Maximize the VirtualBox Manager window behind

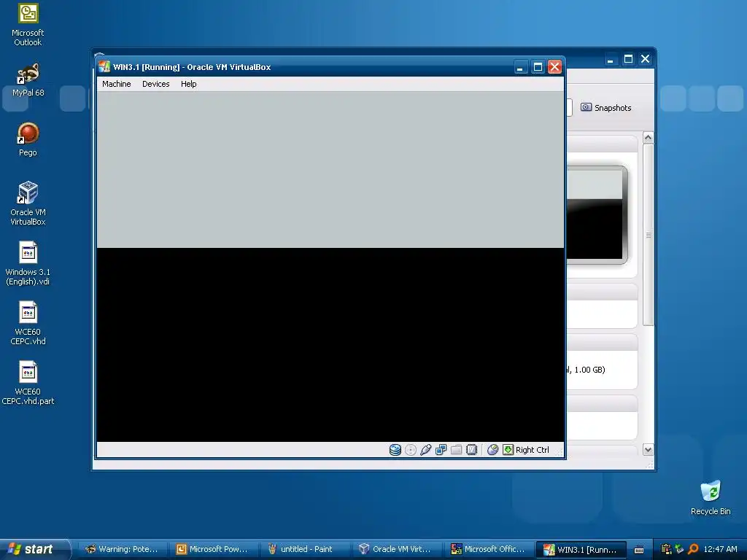click(628, 58)
